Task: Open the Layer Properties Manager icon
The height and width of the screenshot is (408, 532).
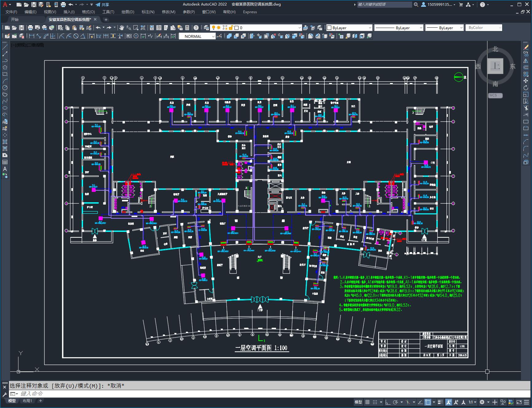Action: coord(206,28)
